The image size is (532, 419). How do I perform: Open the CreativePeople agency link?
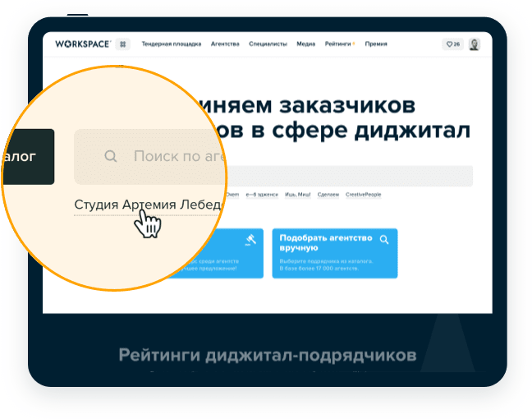tap(364, 195)
